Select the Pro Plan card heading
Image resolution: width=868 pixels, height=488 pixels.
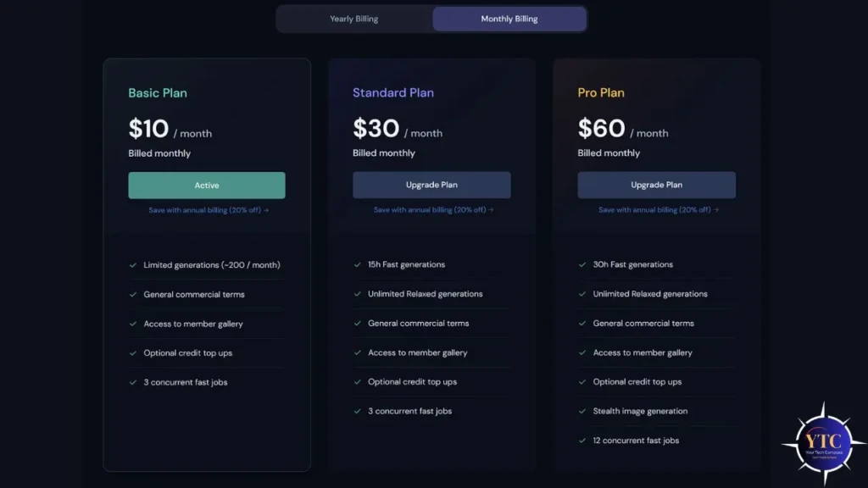tap(601, 92)
